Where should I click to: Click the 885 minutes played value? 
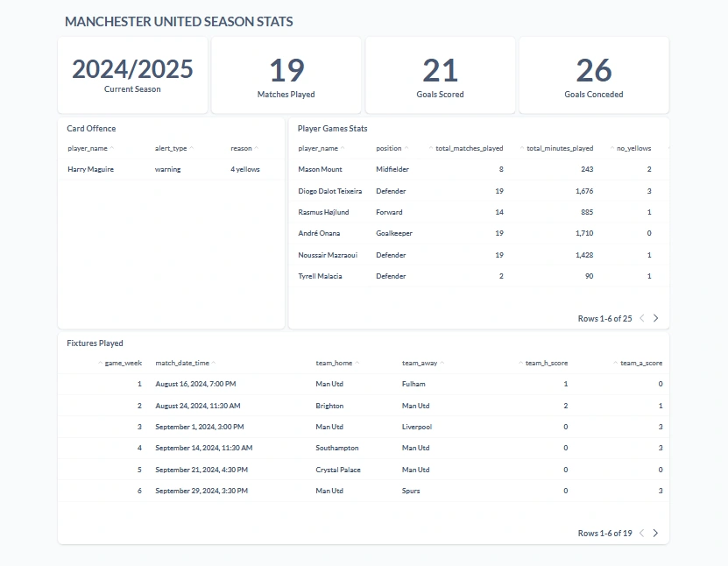587,212
